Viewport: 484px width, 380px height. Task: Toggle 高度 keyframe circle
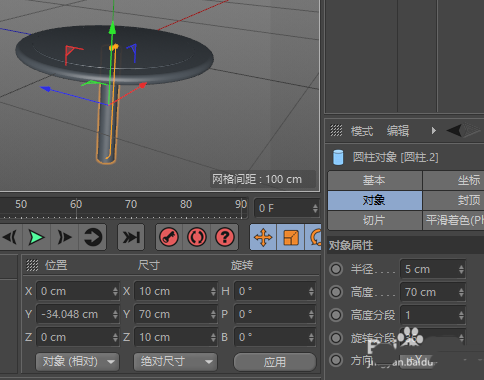(336, 292)
